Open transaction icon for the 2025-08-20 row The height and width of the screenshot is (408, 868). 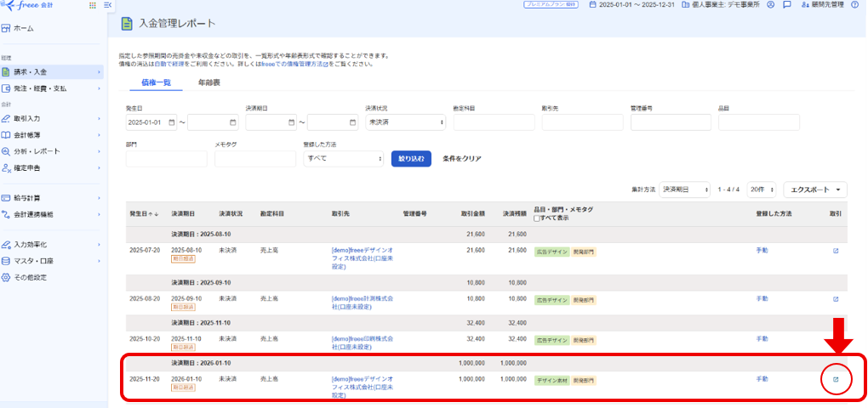pos(836,299)
